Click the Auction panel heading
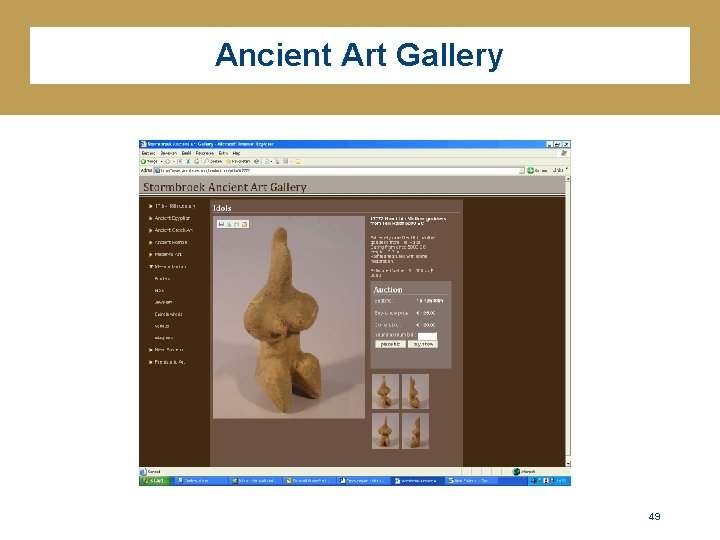This screenshot has height=540, width=720. click(388, 290)
